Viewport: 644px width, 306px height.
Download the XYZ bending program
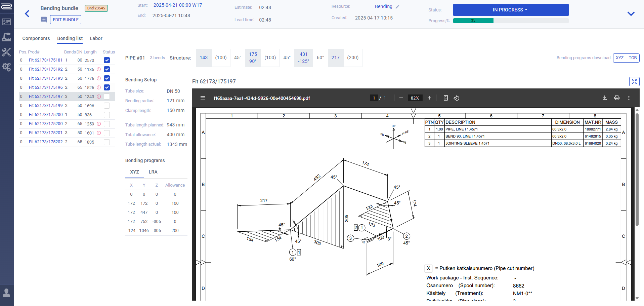(619, 58)
